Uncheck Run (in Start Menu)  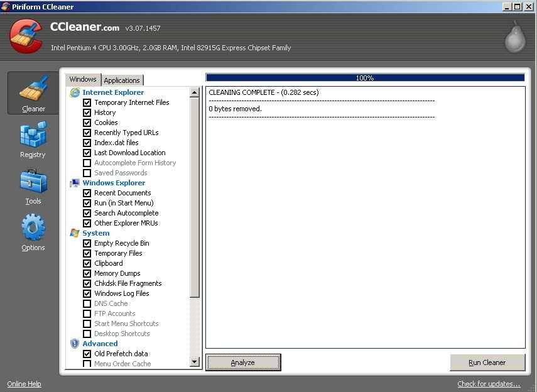[87, 203]
